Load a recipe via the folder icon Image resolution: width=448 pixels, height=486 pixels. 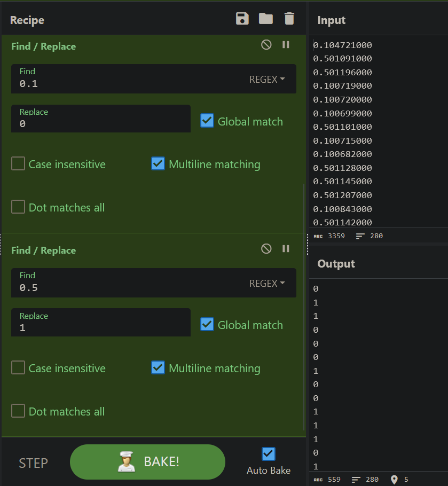tap(266, 19)
